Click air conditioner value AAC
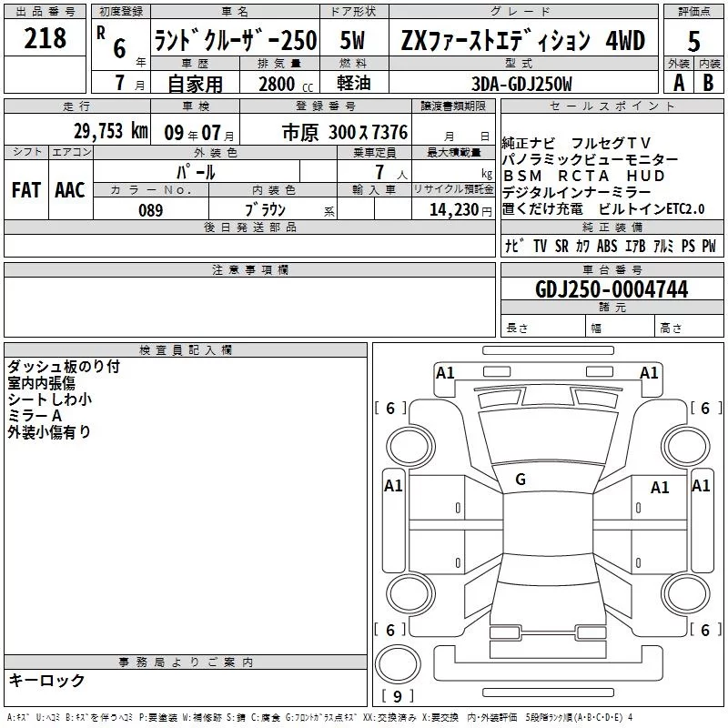The height and width of the screenshot is (728, 728). (x=70, y=190)
